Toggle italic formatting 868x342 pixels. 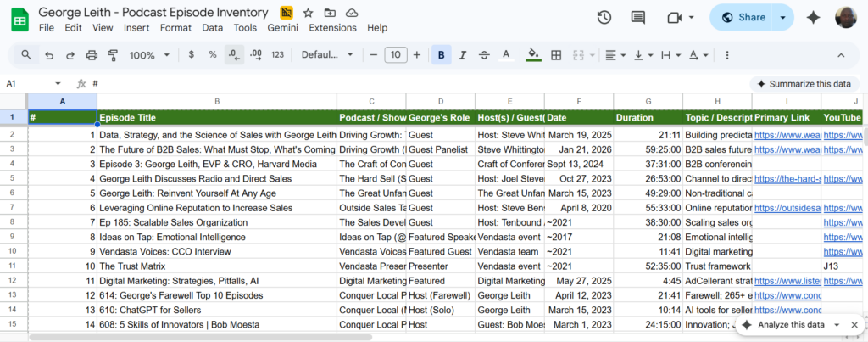(462, 55)
